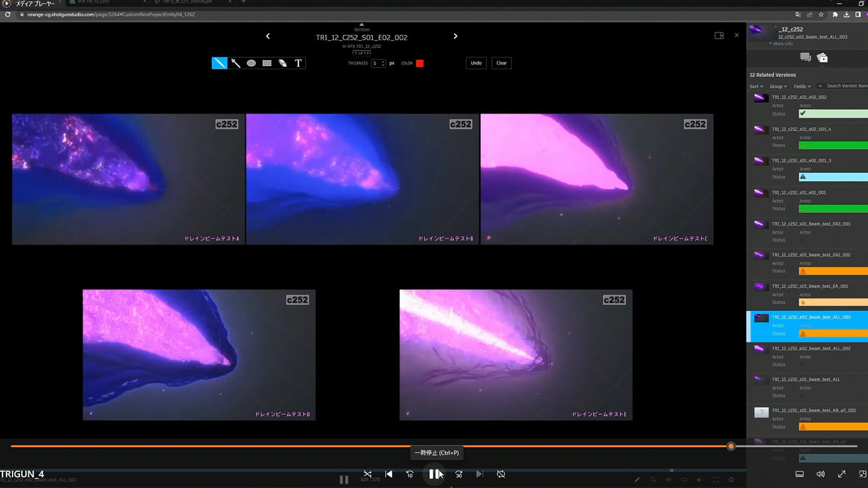This screenshot has width=868, height=488.
Task: Open the browser extensions puzzle icon
Action: 835,14
